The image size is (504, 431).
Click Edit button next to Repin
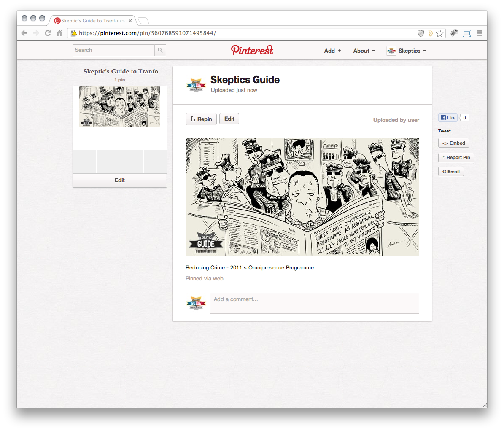[229, 119]
